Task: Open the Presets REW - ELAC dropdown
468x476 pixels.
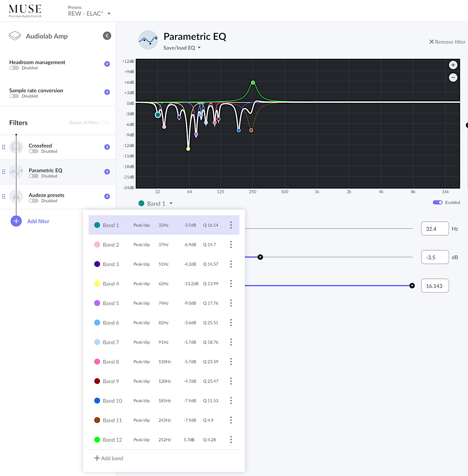Action: point(89,14)
